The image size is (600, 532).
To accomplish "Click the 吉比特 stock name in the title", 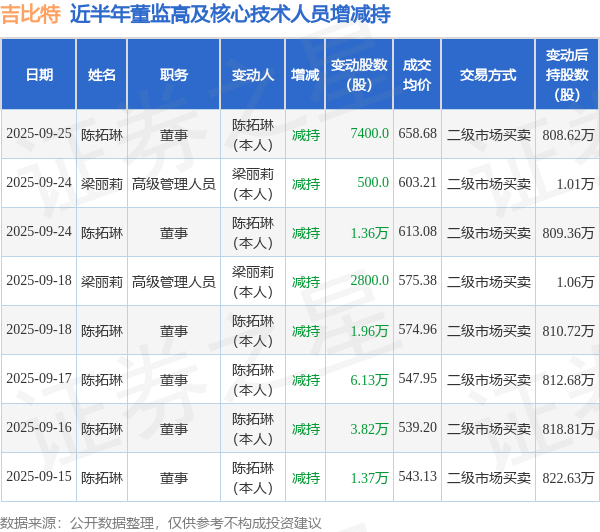I will (x=30, y=14).
